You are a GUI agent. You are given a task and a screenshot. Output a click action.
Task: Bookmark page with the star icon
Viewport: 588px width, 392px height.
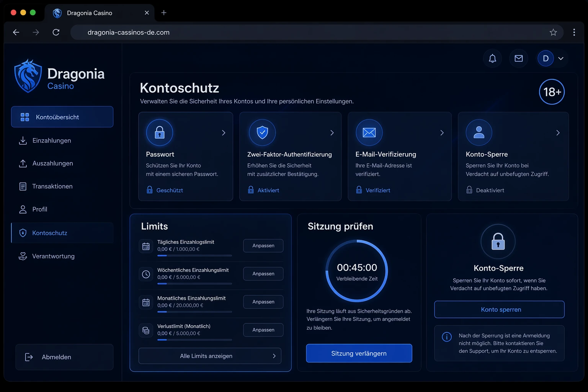[x=553, y=33]
